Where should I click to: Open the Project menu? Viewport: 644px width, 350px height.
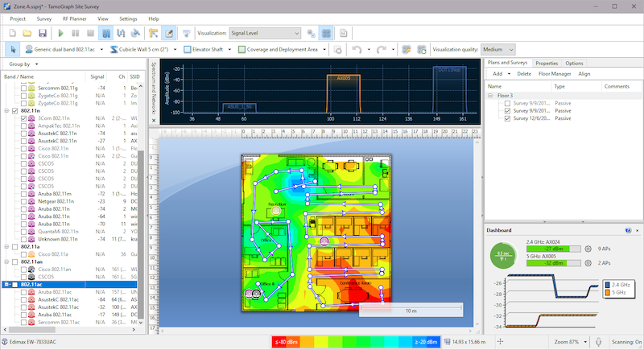click(x=18, y=19)
